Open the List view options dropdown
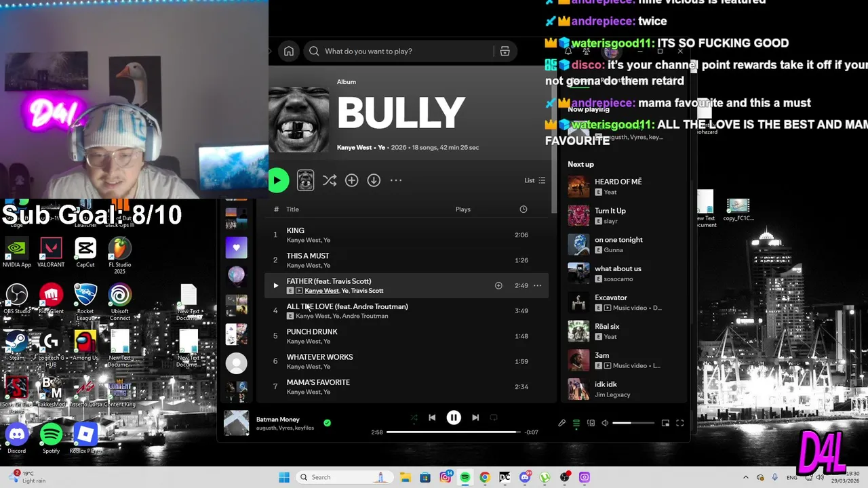This screenshot has height=488, width=868. tap(534, 180)
